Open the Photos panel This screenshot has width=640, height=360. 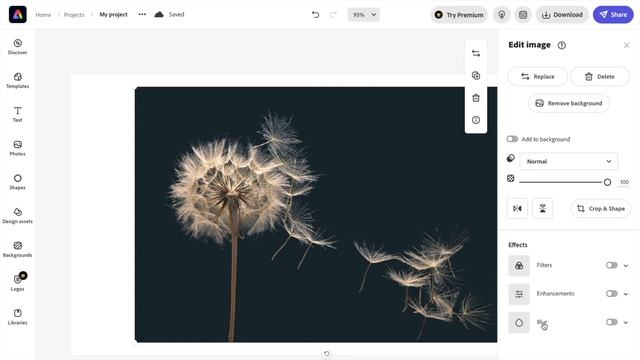18,148
